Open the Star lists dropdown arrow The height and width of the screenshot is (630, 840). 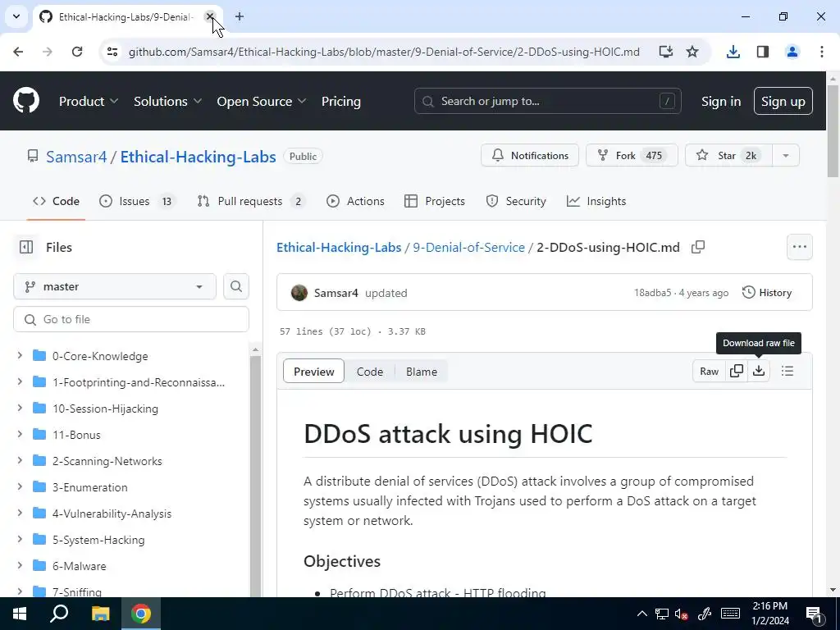[785, 155]
